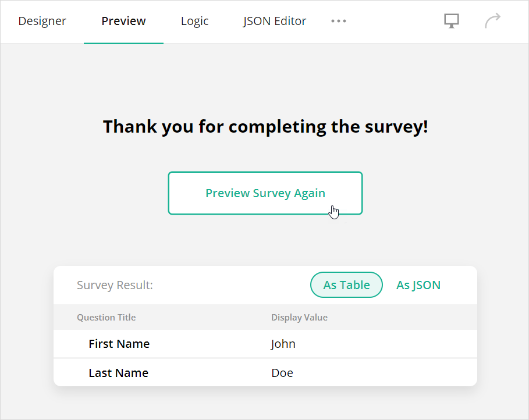Click the Last Name table row
Screen dimensions: 529x420
[x=118, y=373]
